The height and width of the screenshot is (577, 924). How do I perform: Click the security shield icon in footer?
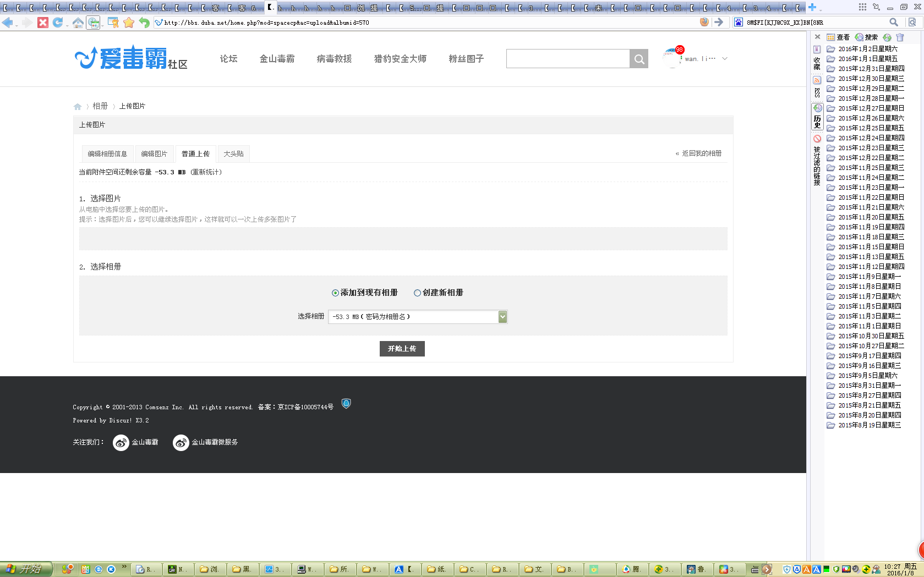[x=346, y=404]
